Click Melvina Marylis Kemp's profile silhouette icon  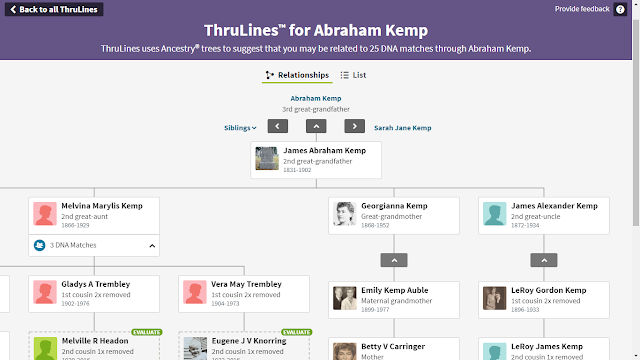45,213
